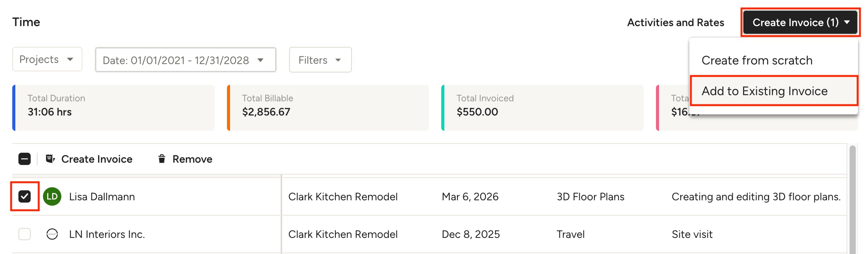The height and width of the screenshot is (254, 868).
Task: Click the caret on Create Invoice (1)
Action: [847, 22]
